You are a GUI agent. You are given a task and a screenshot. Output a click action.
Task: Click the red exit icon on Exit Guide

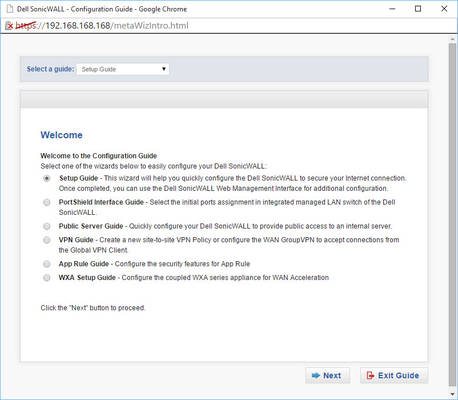[370, 375]
